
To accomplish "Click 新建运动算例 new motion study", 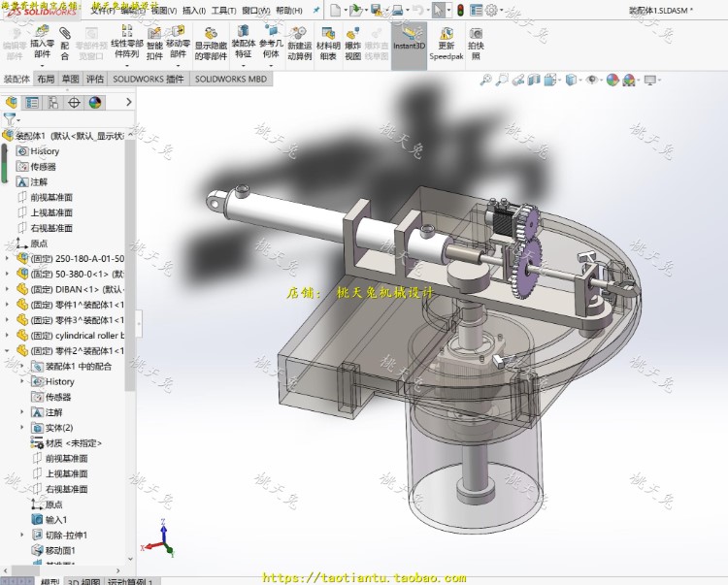I will tap(300, 44).
